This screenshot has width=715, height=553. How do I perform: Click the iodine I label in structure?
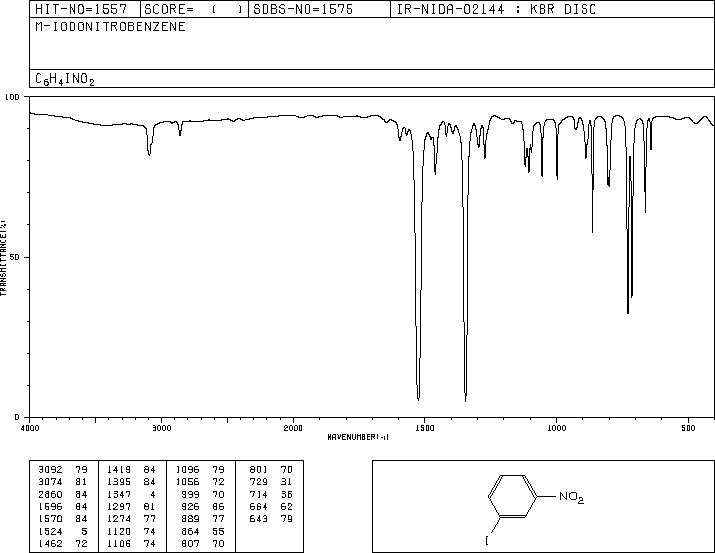pyautogui.click(x=487, y=541)
